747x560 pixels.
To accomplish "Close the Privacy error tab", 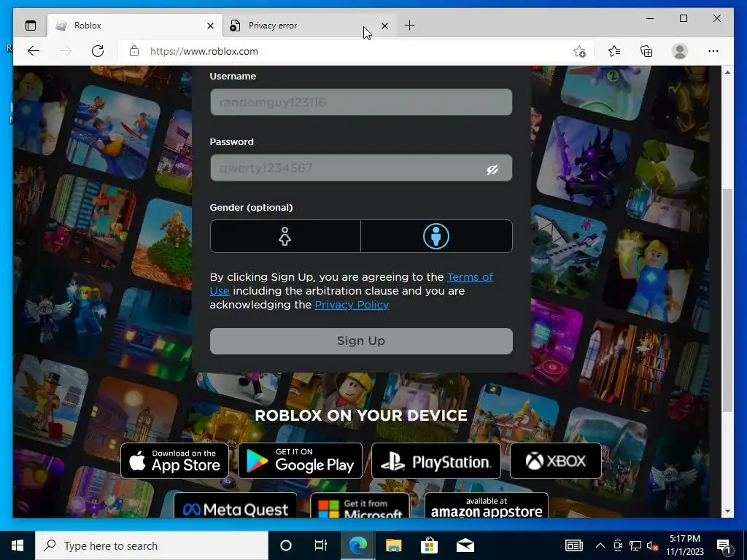I will coord(385,26).
